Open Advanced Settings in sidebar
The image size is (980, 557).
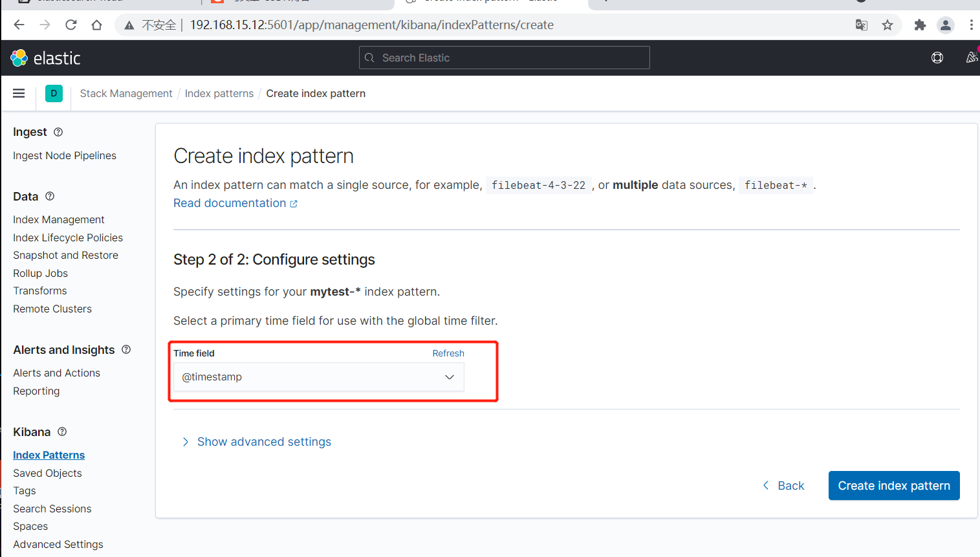tap(58, 545)
